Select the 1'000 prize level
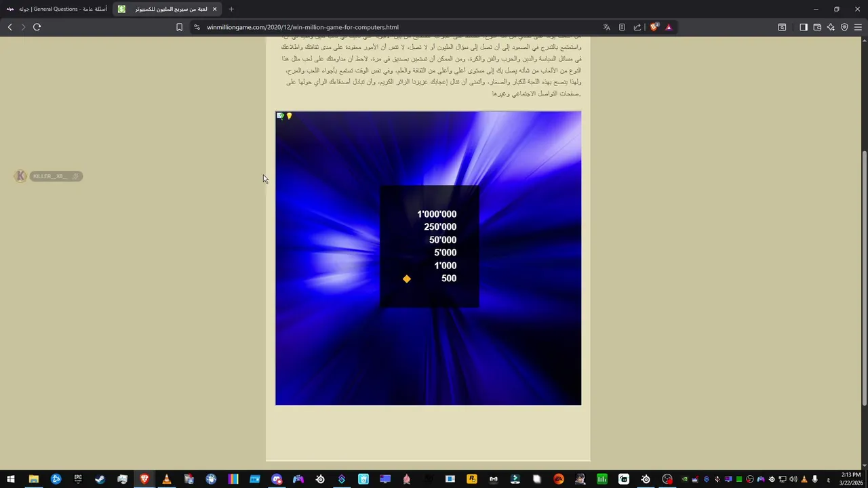Viewport: 868px width, 488px height. pos(446,266)
